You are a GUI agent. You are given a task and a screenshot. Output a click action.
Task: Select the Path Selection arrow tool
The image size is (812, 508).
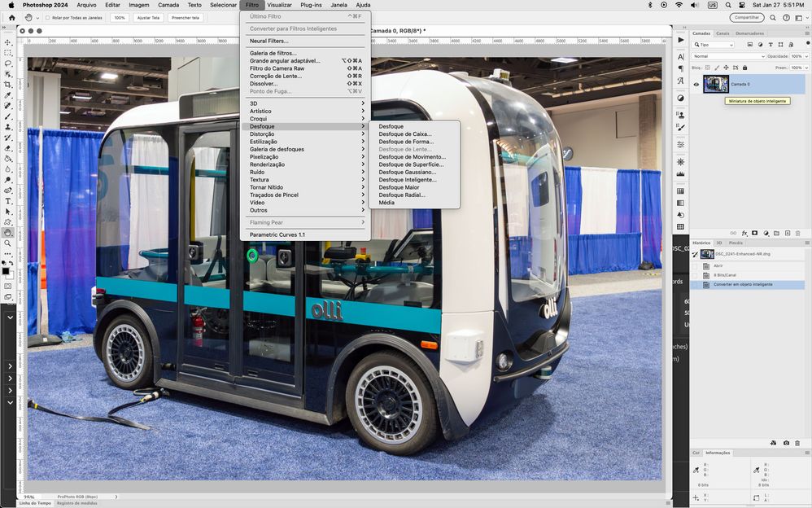tap(7, 212)
